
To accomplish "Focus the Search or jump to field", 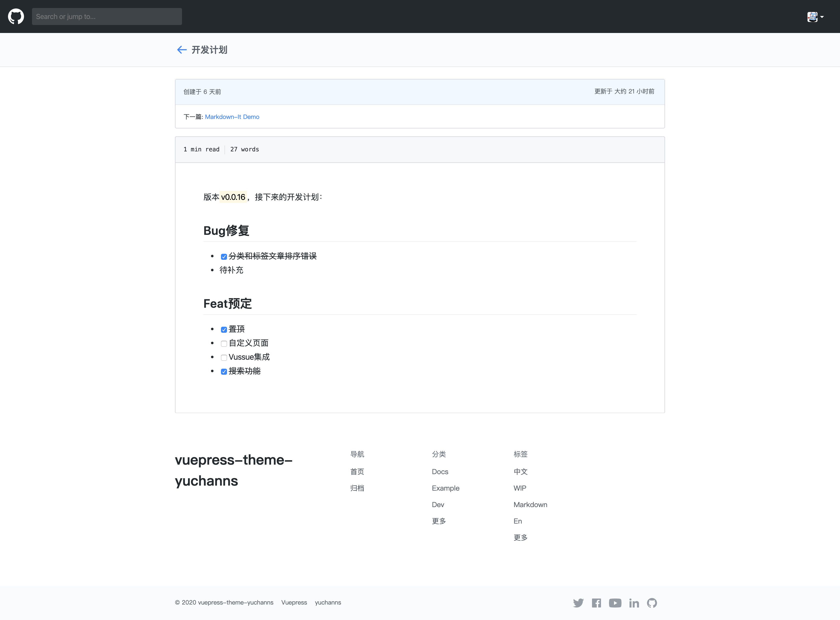I will (x=107, y=16).
